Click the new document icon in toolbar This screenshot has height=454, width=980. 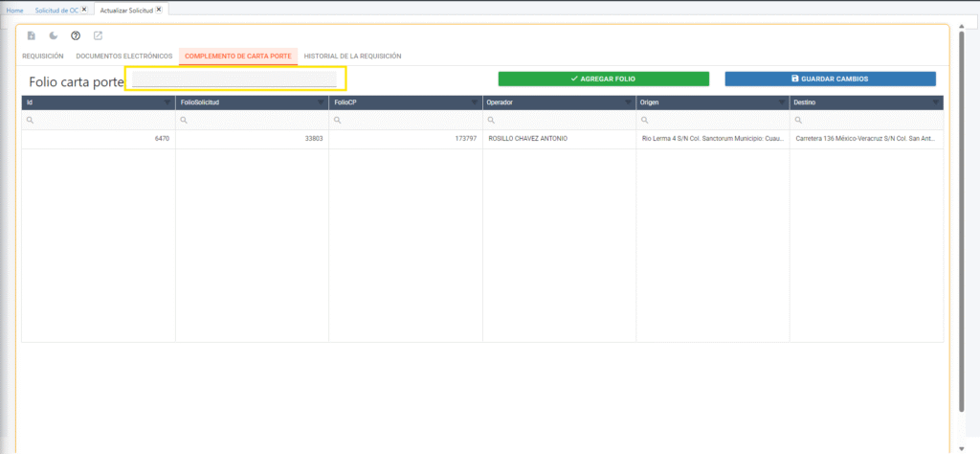click(32, 36)
